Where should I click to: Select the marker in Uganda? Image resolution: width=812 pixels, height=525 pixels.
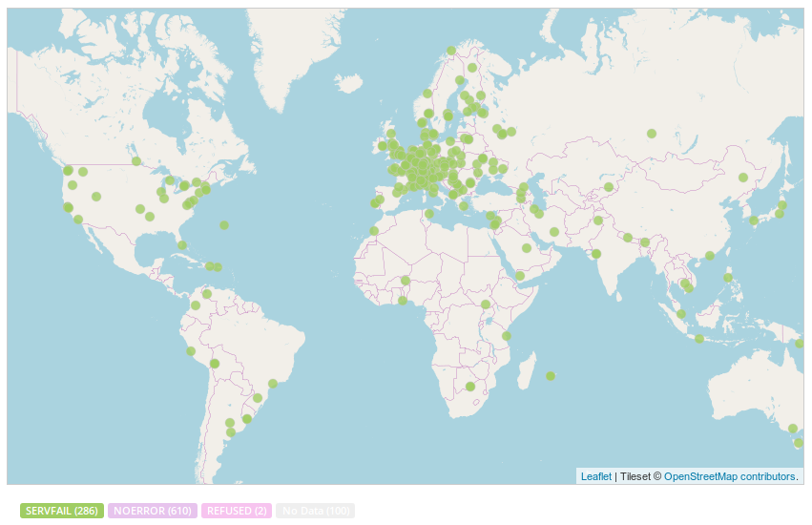pyautogui.click(x=485, y=304)
